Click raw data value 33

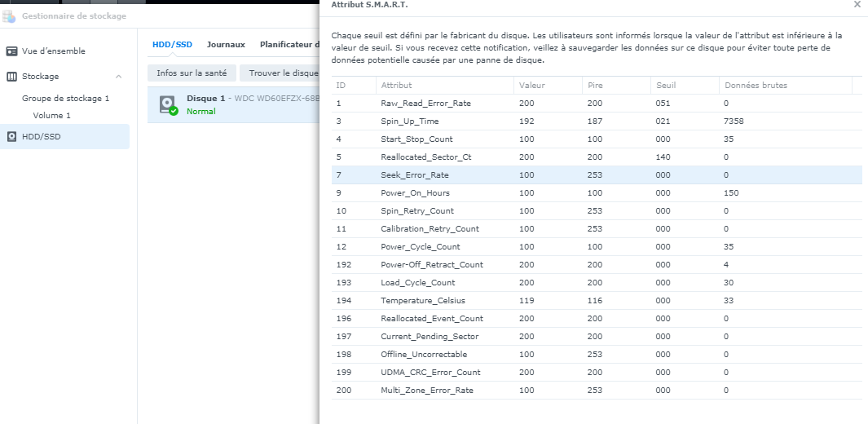[729, 301]
